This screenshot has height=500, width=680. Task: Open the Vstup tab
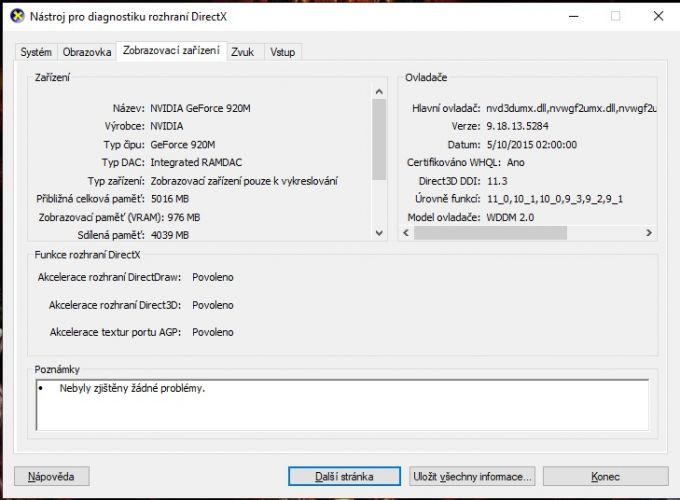pos(283,52)
